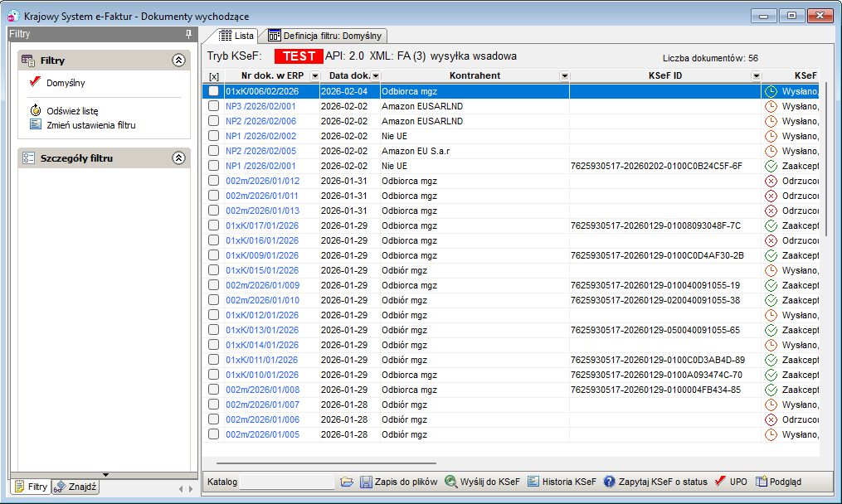Click Zapytaj KSeF o status button
Image resolution: width=842 pixels, height=504 pixels.
coord(655,482)
